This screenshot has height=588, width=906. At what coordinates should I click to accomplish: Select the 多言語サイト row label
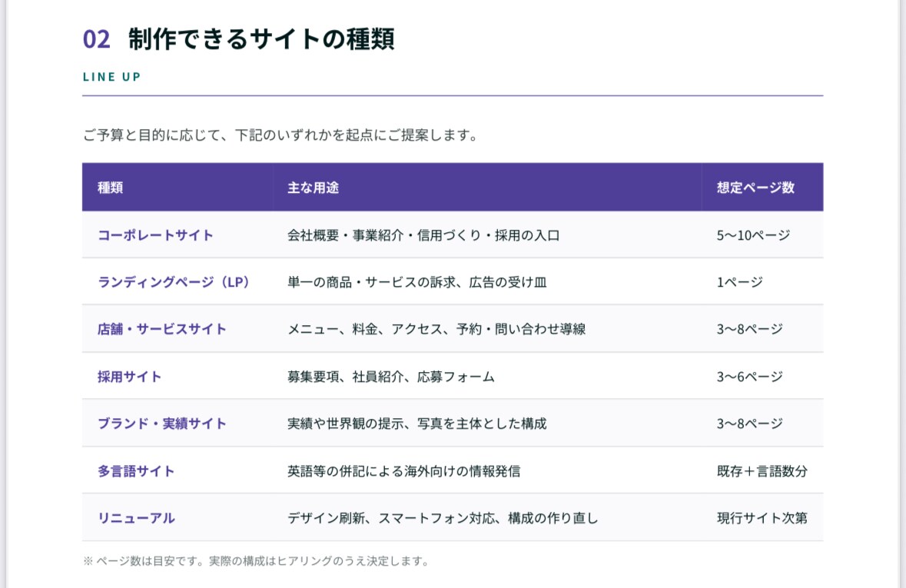point(136,471)
